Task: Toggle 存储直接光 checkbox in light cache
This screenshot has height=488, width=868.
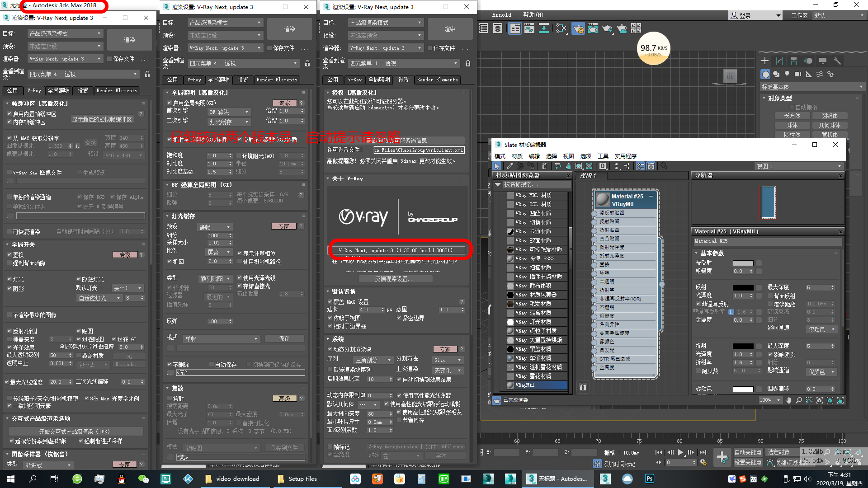Action: tap(240, 286)
